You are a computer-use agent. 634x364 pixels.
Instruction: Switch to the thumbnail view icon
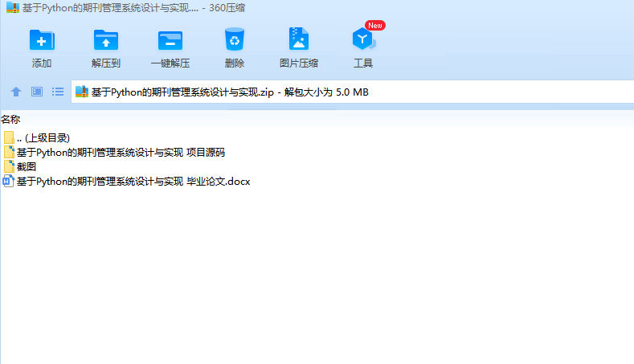click(37, 92)
